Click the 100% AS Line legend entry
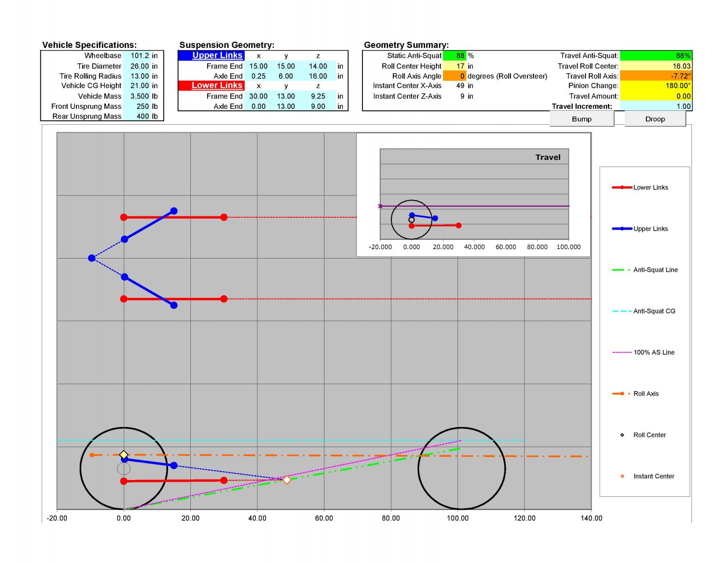The width and height of the screenshot is (728, 563). [644, 352]
